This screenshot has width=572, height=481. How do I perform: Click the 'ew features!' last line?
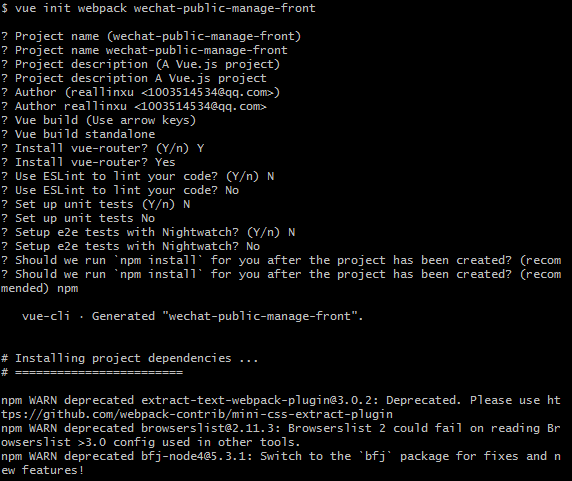[x=42, y=470]
